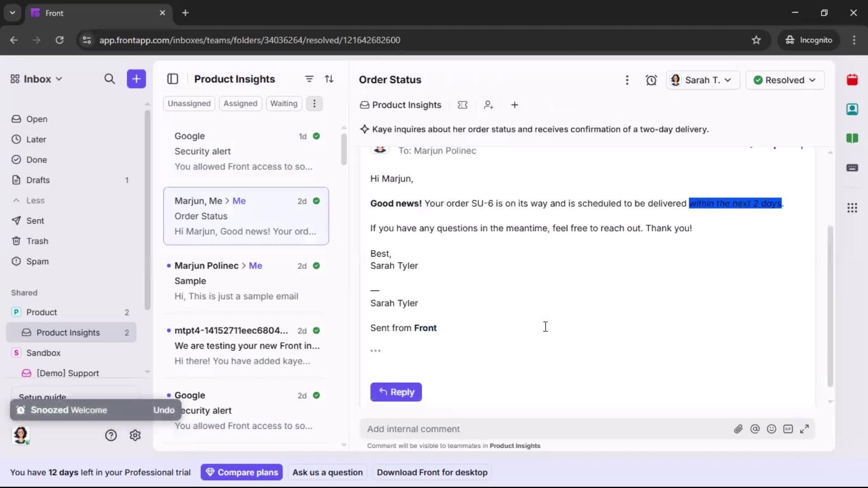The image size is (868, 488).
Task: Set a reminder with the snooze clock icon
Action: (652, 80)
